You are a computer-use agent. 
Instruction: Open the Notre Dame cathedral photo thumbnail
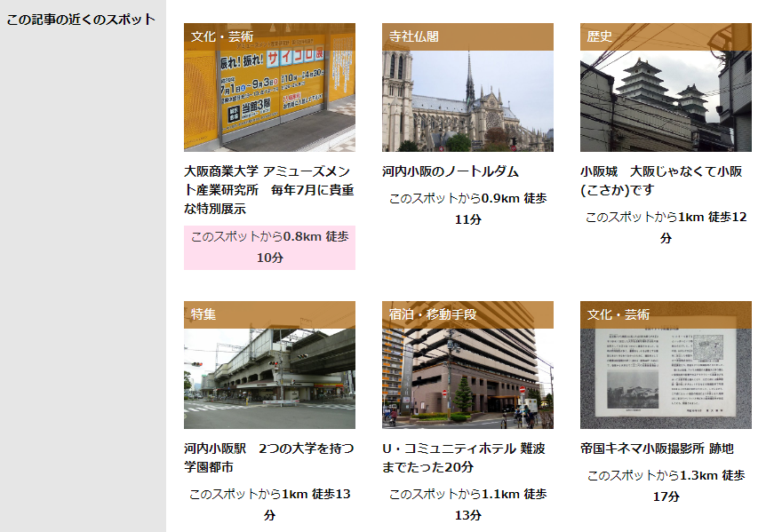[467, 99]
